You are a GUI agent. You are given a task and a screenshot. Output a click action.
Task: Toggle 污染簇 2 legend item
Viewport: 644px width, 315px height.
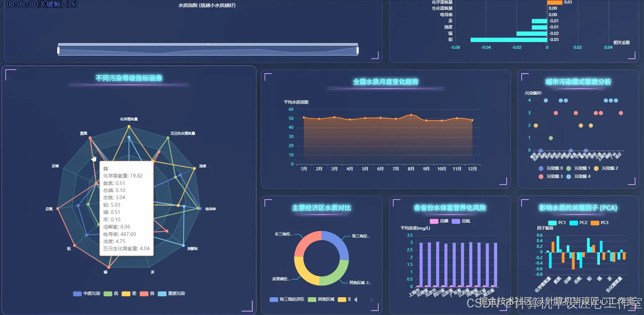click(x=606, y=168)
